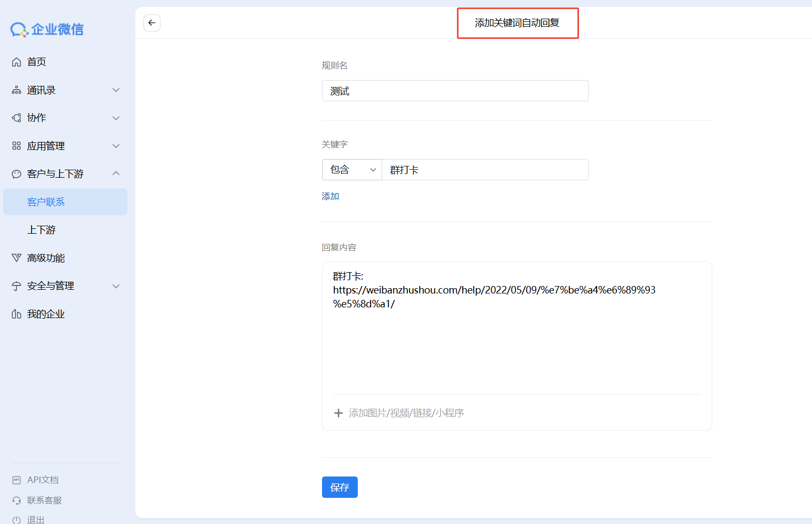Open the 包含 match type dropdown
Screen dimensions: 812x524
(x=352, y=170)
